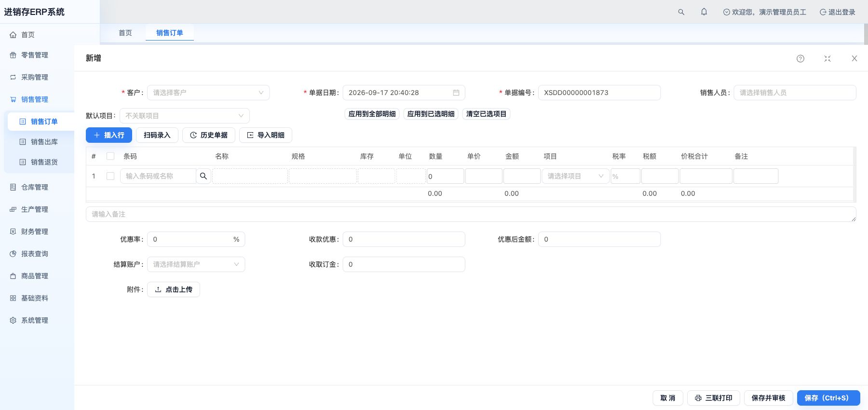This screenshot has height=410, width=868.
Task: Open the 客户 customer dropdown
Action: pos(208,93)
